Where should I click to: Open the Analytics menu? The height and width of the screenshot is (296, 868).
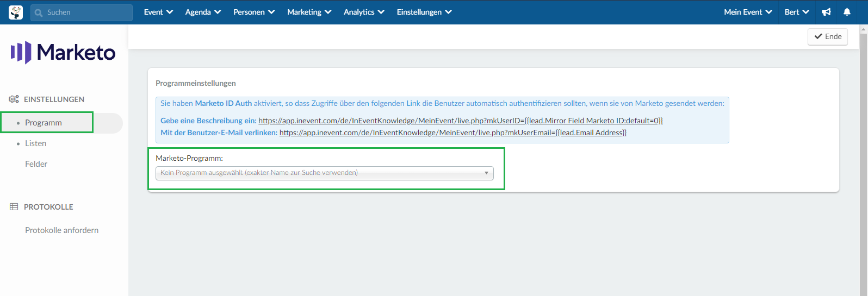pyautogui.click(x=364, y=12)
